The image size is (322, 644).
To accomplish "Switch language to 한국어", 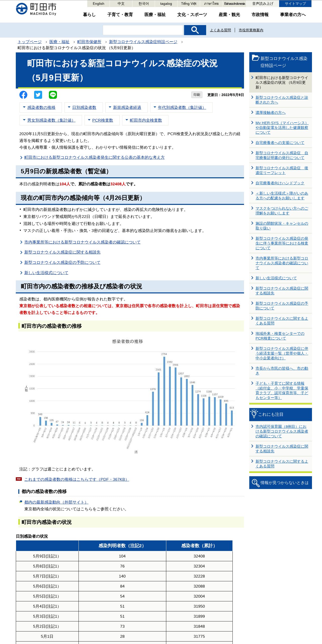I will coord(143,4).
